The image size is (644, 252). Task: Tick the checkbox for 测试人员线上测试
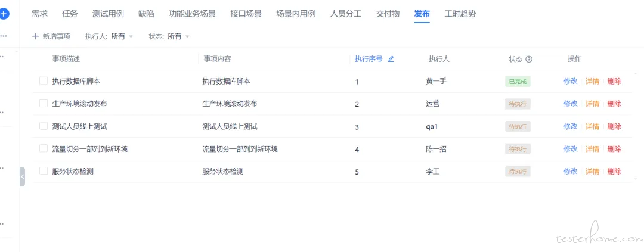pyautogui.click(x=44, y=126)
